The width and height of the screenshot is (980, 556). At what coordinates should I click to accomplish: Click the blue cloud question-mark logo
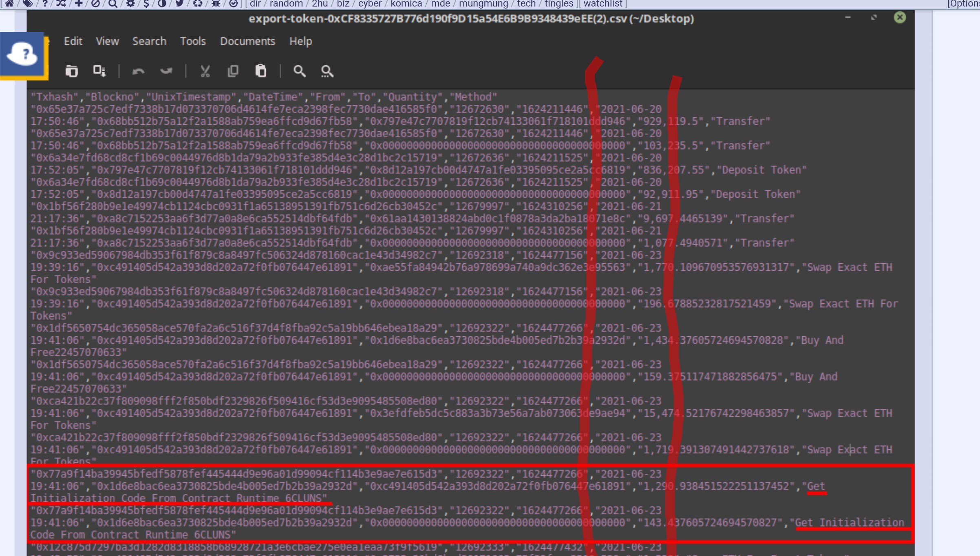23,54
